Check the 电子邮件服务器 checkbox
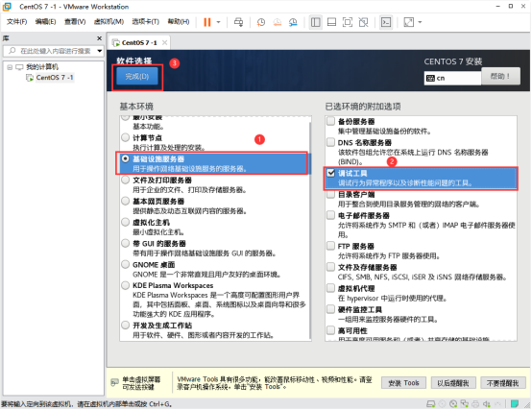The height and width of the screenshot is (410, 532). 330,215
